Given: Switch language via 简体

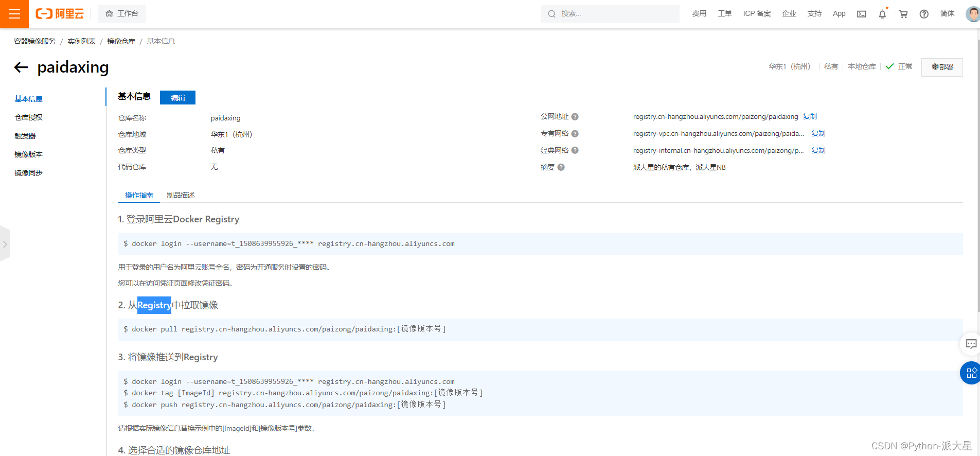Looking at the screenshot, I should pos(947,14).
